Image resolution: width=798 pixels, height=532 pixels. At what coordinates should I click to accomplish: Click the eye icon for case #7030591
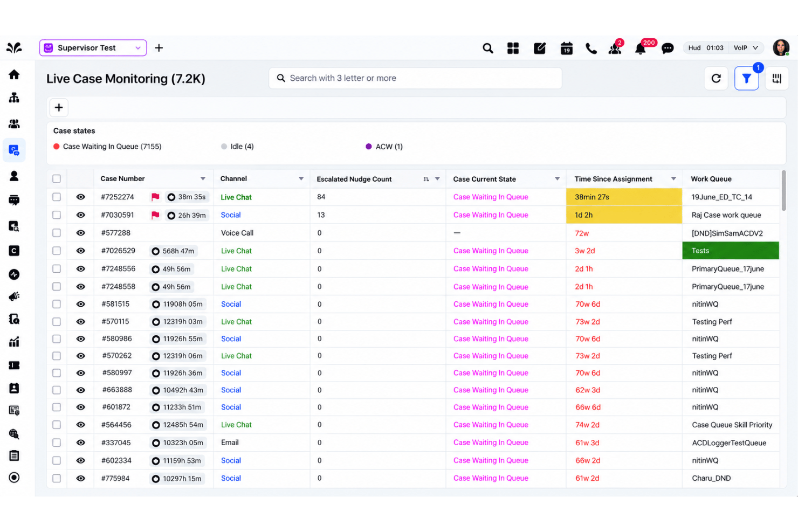click(81, 215)
